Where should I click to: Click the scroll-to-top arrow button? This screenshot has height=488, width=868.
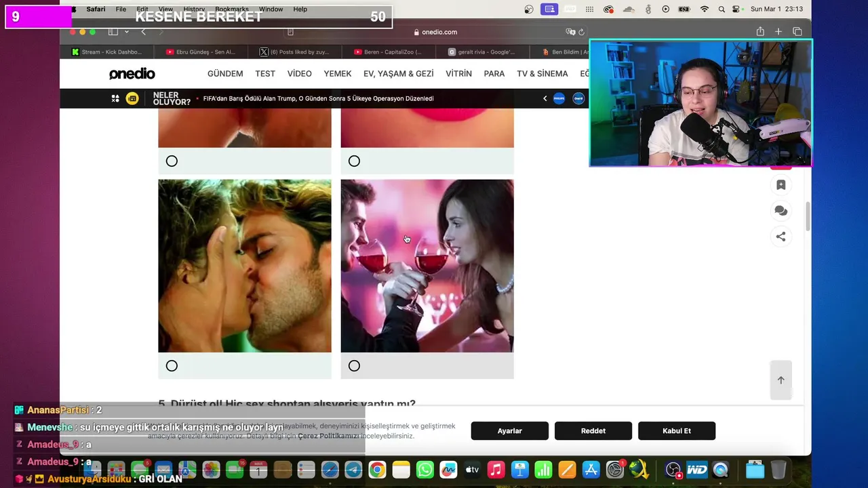tap(781, 380)
